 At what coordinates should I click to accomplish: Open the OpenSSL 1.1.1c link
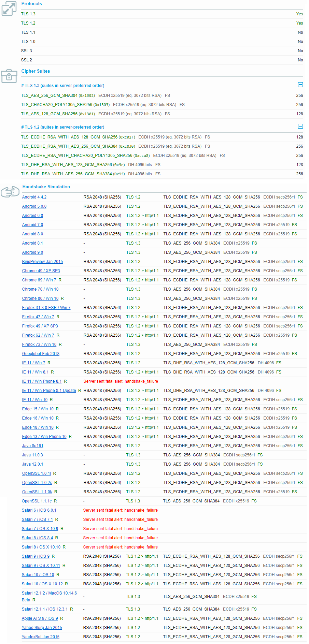point(37,501)
